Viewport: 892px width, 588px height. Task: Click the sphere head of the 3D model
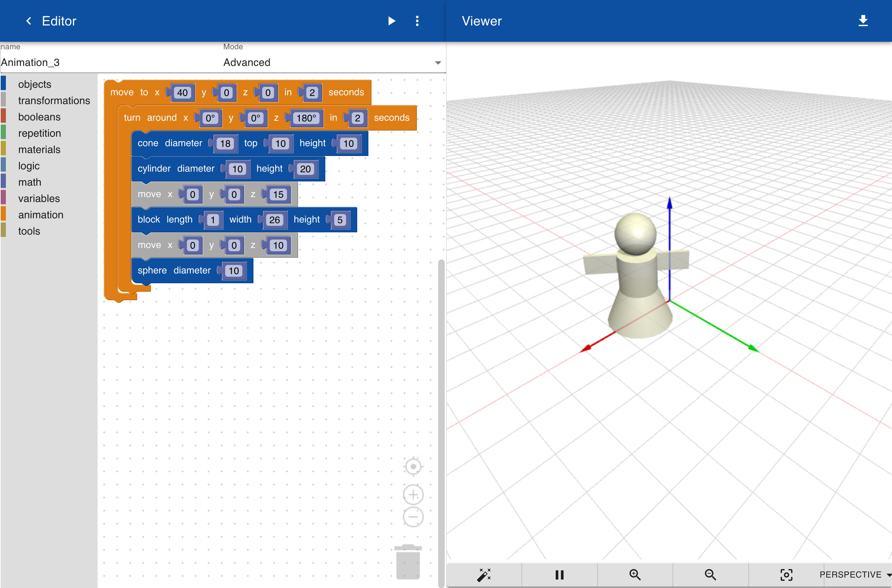coord(635,234)
